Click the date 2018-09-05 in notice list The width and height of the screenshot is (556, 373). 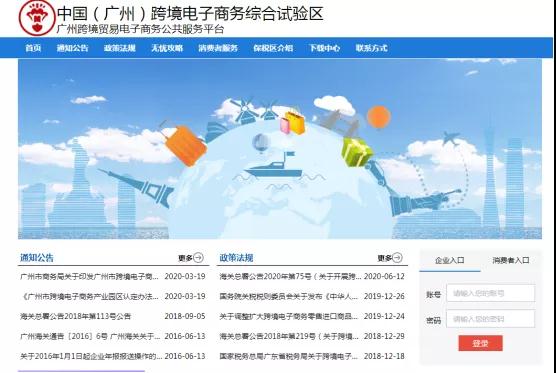coord(185,316)
